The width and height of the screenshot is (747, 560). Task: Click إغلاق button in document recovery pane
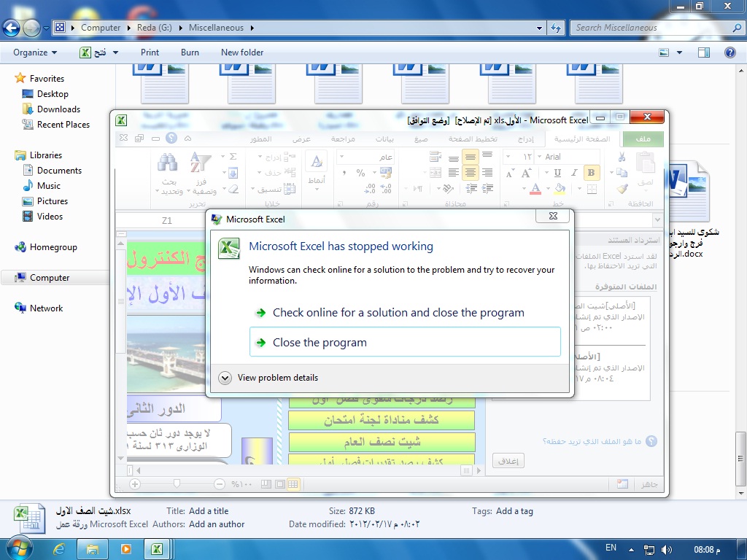[508, 461]
